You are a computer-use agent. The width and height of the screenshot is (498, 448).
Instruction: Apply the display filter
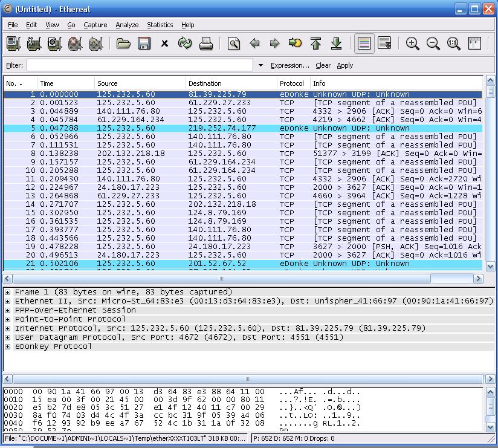click(345, 65)
